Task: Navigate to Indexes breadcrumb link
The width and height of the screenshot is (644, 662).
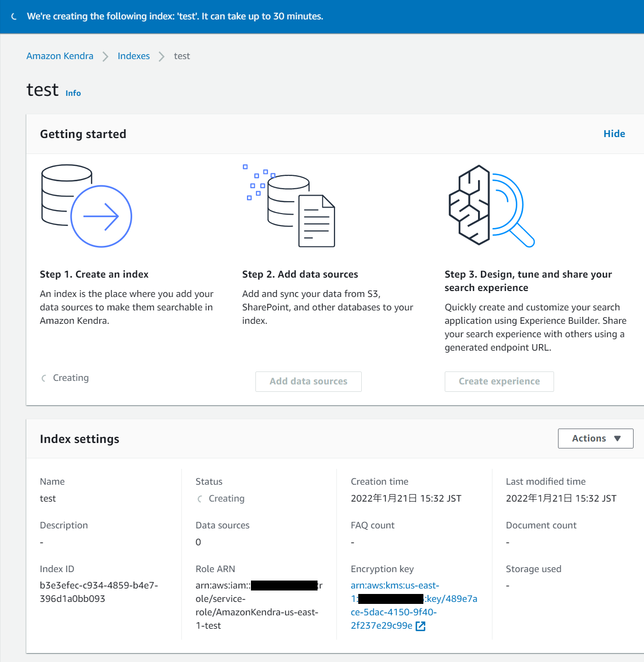Action: (134, 56)
